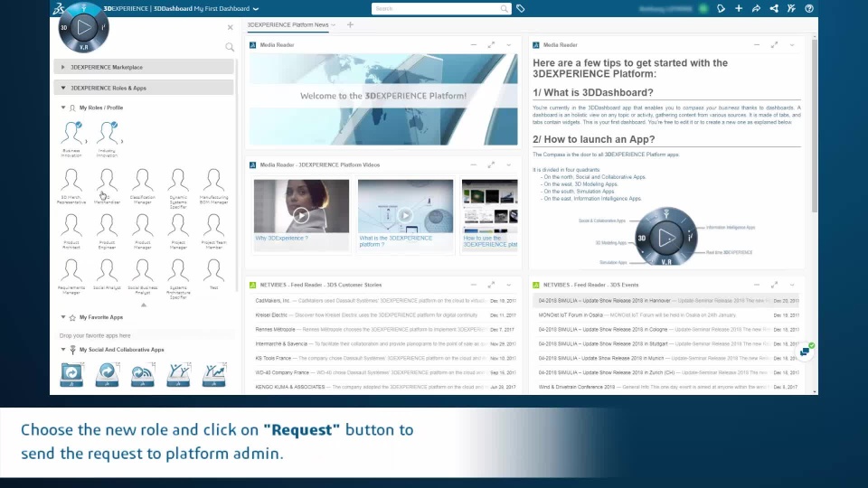This screenshot has height=488, width=868.
Task: Open the 3DEXPERIENCE Platform News tab menu
Action: 334,25
